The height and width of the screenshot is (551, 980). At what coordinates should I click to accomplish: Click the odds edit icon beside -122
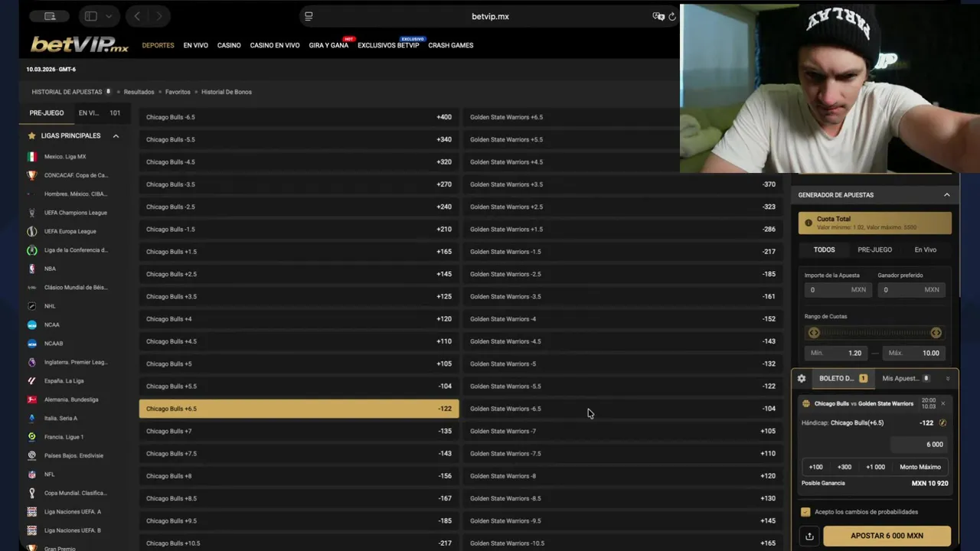coord(942,422)
